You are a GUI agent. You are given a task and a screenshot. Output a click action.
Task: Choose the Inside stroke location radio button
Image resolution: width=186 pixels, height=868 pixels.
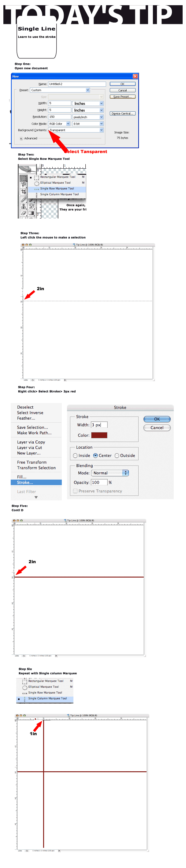coord(76,456)
